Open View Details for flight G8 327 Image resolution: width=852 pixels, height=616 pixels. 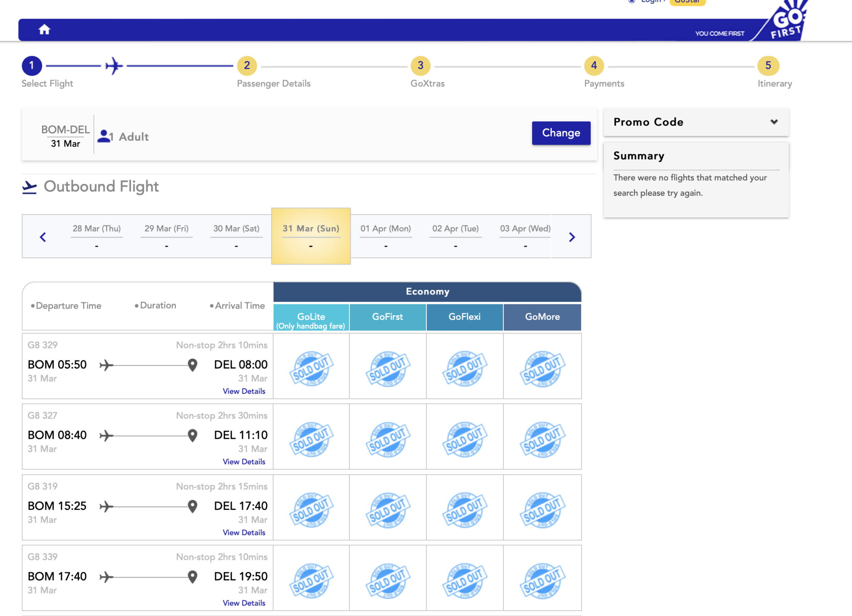[x=244, y=462]
